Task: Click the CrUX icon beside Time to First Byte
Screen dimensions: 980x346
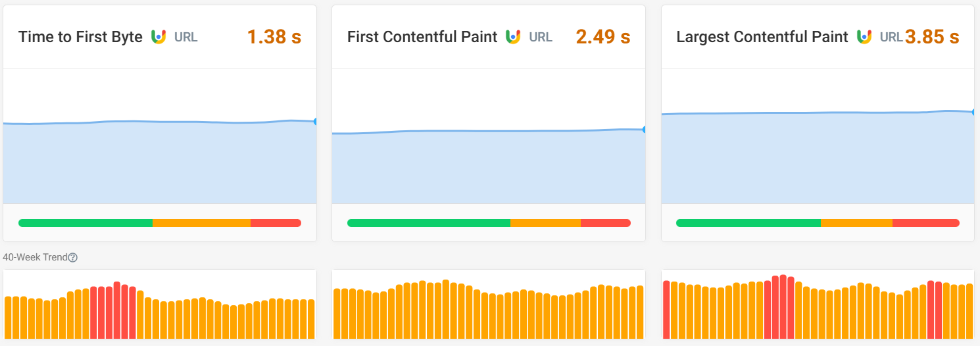Action: (x=158, y=37)
